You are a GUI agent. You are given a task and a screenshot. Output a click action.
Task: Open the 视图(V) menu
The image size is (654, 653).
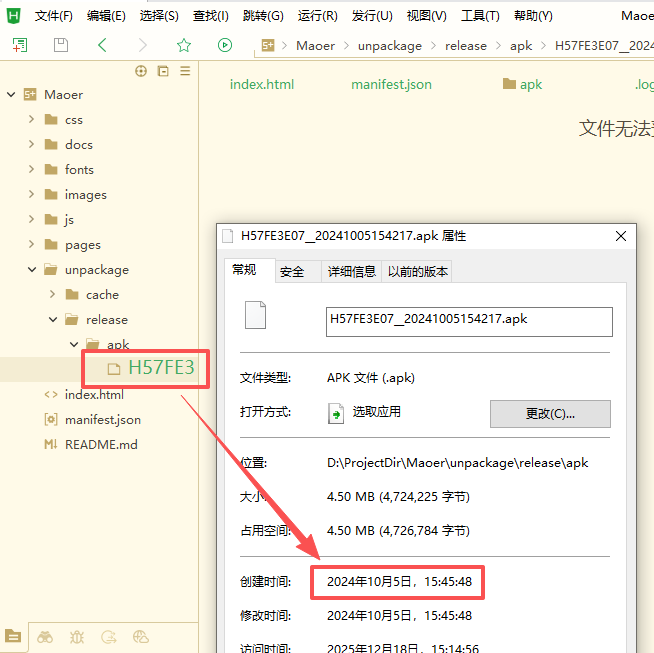[x=427, y=16]
